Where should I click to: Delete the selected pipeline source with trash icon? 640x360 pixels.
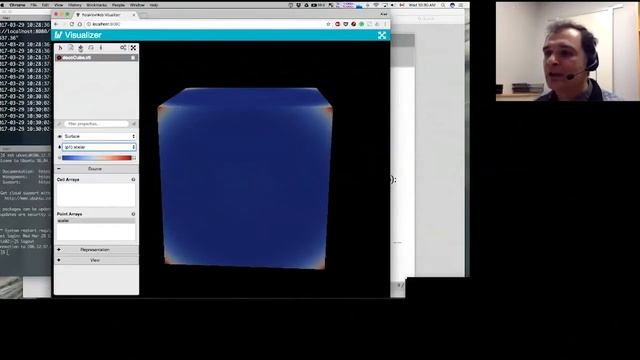click(x=133, y=58)
